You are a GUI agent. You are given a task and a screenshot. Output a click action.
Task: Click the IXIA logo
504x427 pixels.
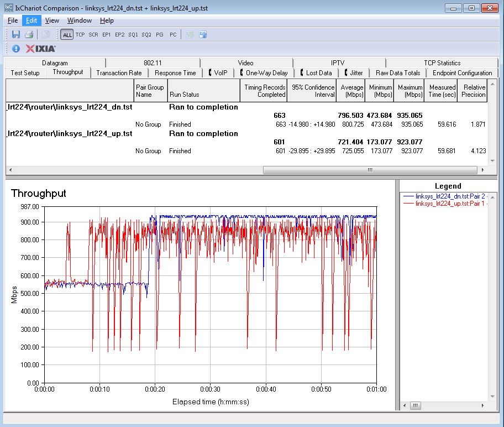coord(40,49)
